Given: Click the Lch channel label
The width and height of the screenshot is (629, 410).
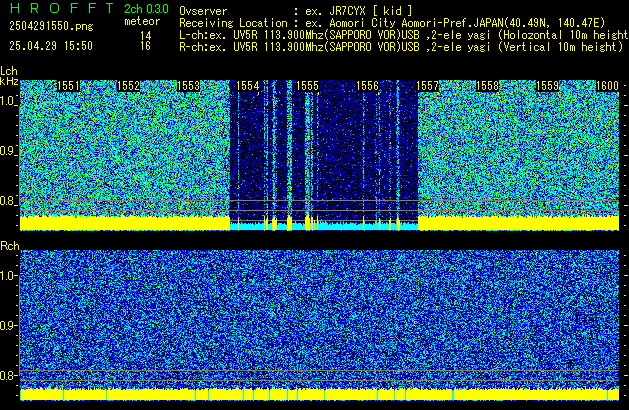Looking at the screenshot, I should [9, 71].
